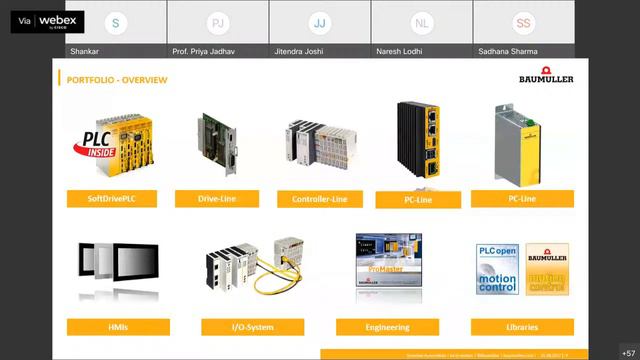The width and height of the screenshot is (640, 360).
Task: Click the ProMaster software screenshot image
Action: 389,260
